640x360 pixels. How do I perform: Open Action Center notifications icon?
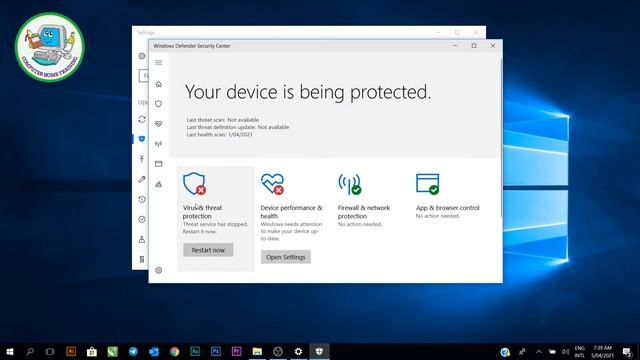coord(627,351)
